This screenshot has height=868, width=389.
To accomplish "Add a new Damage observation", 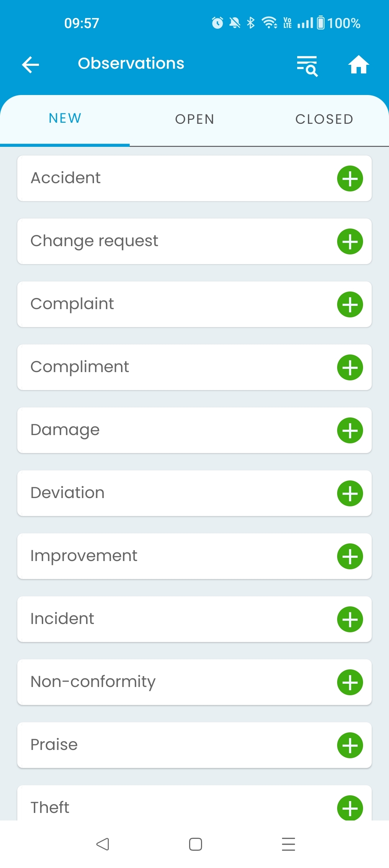I will click(x=350, y=430).
